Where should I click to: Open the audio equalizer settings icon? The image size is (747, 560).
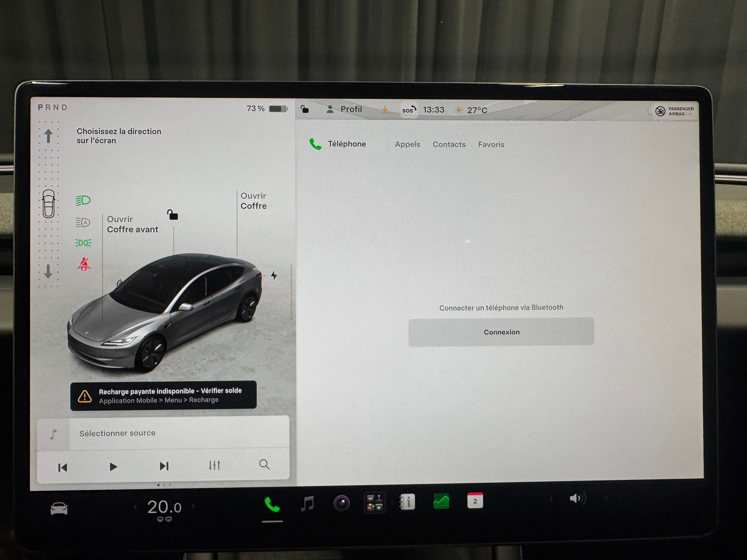pos(214,465)
